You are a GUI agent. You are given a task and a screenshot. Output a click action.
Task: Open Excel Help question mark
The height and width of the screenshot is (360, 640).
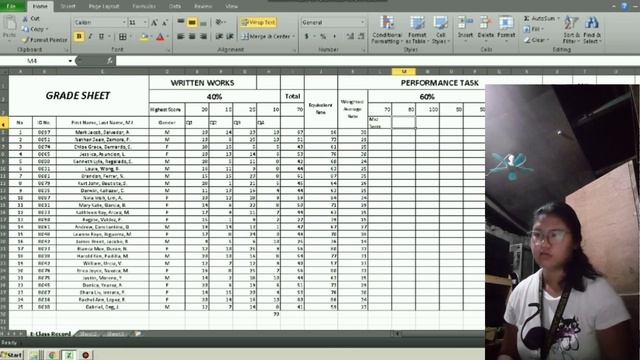[x=624, y=6]
